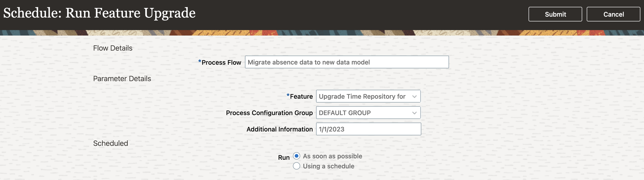Click the Process Flow field label
This screenshot has height=180, width=644.
coord(221,62)
